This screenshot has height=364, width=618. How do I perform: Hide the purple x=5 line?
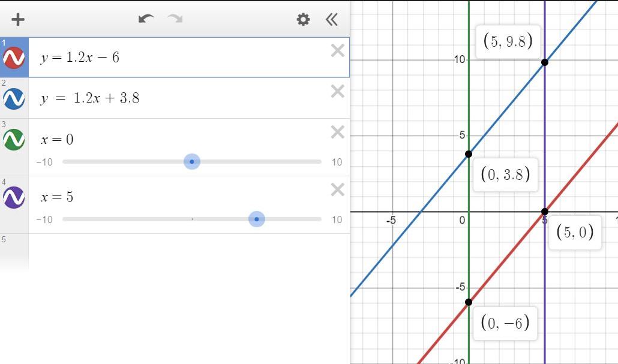tap(14, 197)
